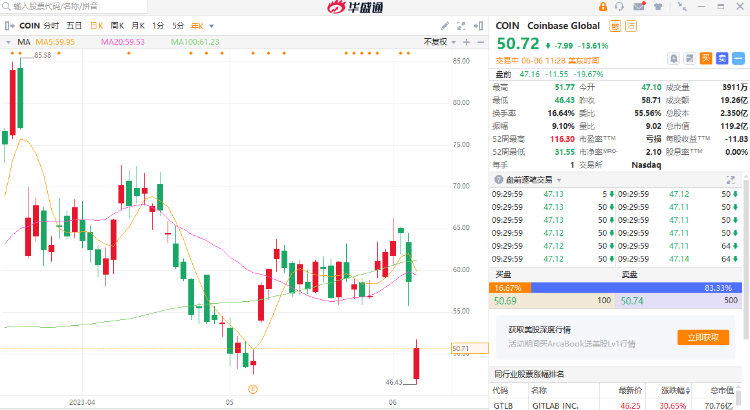Click the 立即获取 get now button

pyautogui.click(x=703, y=337)
